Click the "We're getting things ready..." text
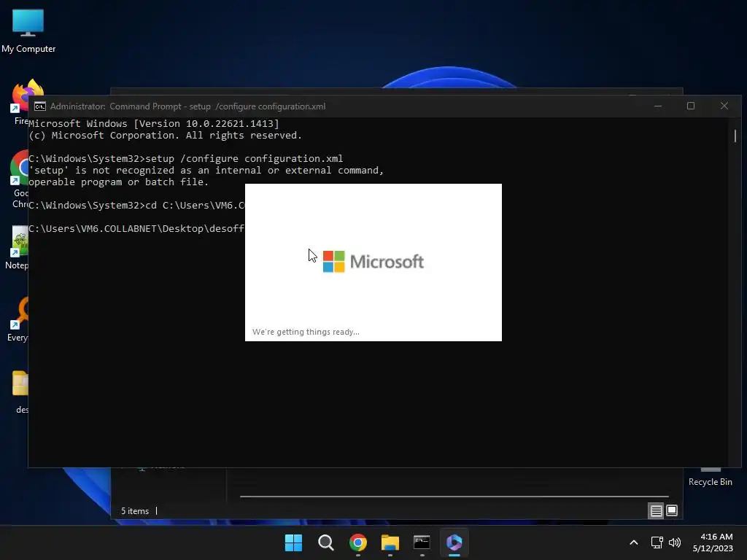 tap(306, 332)
